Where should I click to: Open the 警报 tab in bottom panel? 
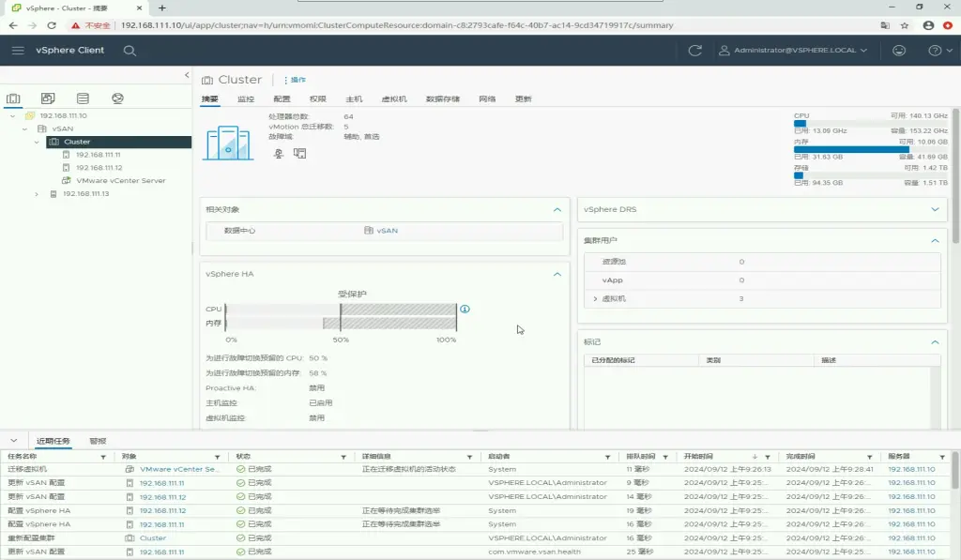tap(98, 441)
